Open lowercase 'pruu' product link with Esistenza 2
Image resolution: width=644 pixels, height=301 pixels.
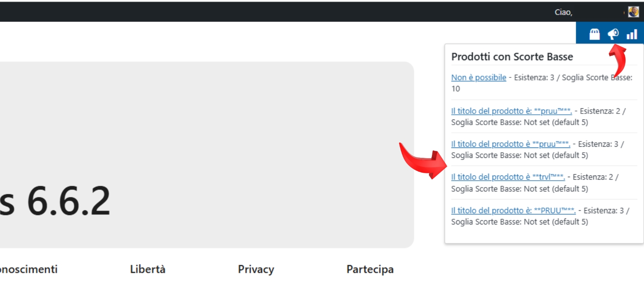pos(512,111)
